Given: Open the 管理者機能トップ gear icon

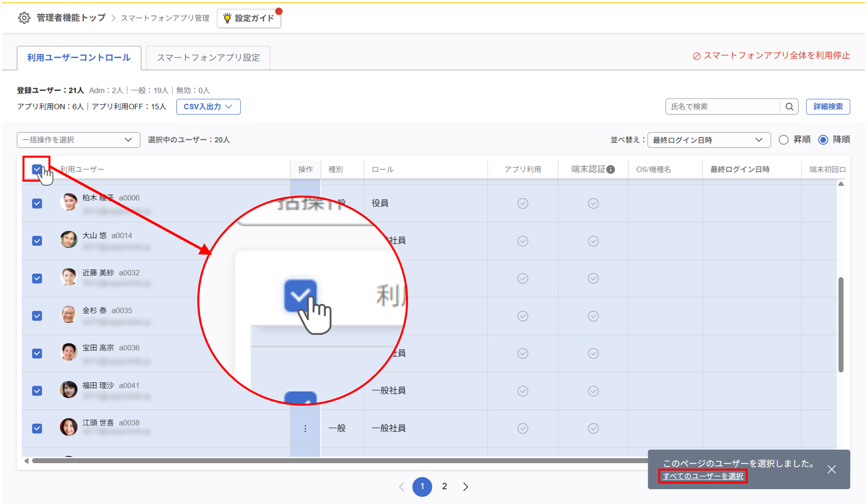Looking at the screenshot, I should pos(23,17).
